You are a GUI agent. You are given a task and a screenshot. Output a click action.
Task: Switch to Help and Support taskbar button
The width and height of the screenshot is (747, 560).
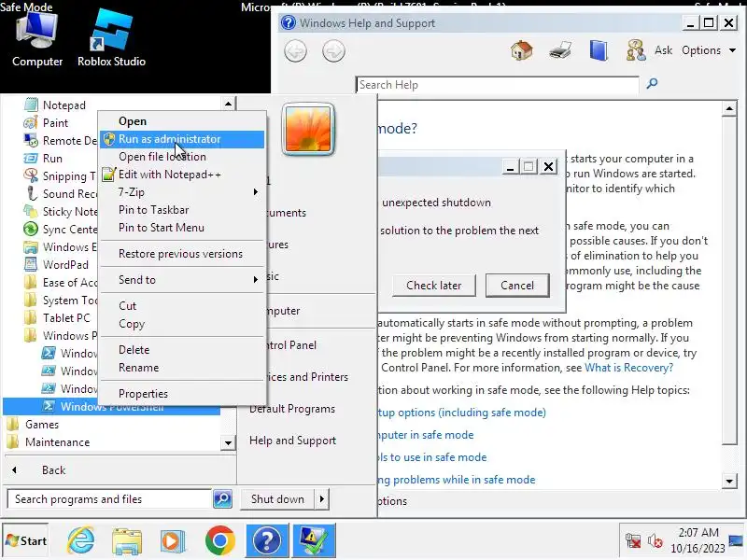(267, 540)
